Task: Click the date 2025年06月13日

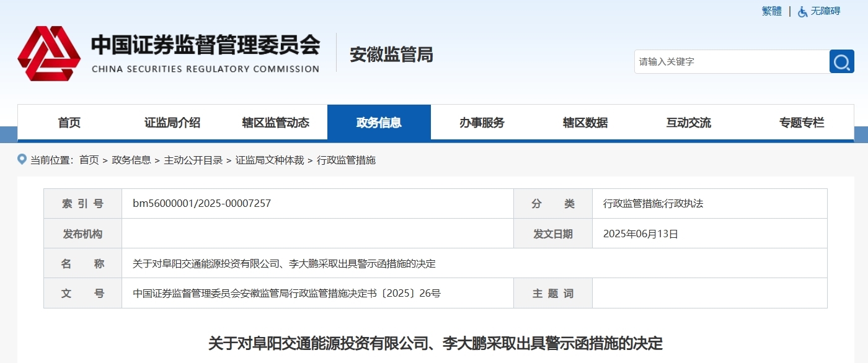Action: (640, 234)
